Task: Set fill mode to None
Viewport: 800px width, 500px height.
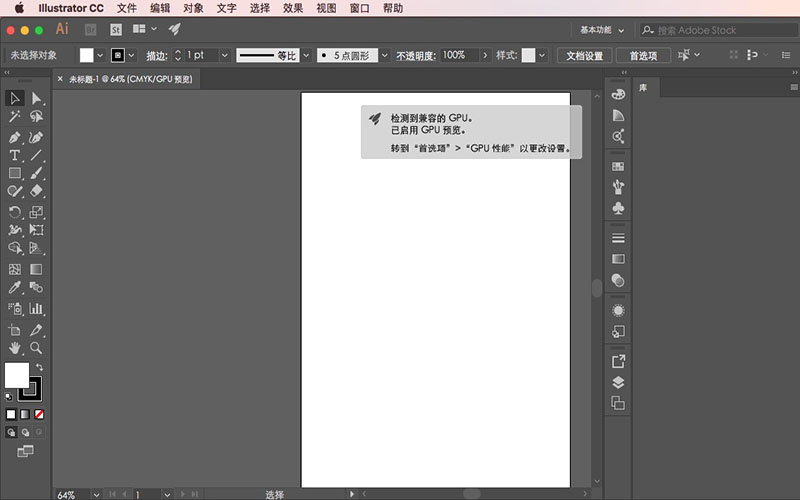Action: pyautogui.click(x=39, y=414)
